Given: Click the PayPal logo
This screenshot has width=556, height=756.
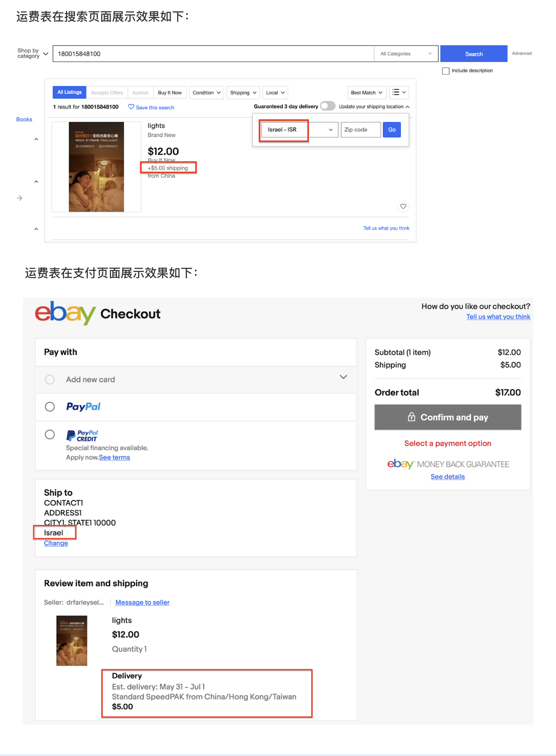Looking at the screenshot, I should coord(83,407).
